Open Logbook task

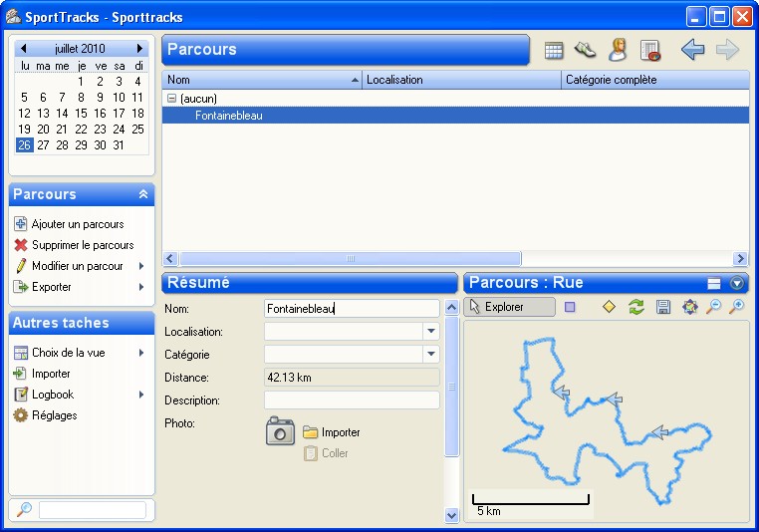pyautogui.click(x=53, y=395)
